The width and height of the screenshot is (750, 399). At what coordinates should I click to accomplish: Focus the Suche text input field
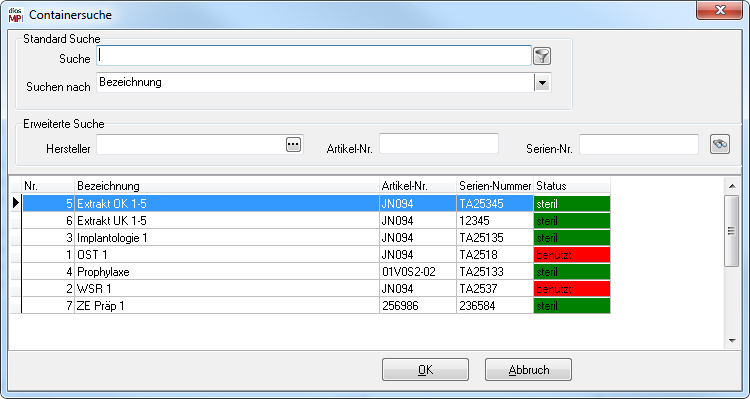coord(314,55)
